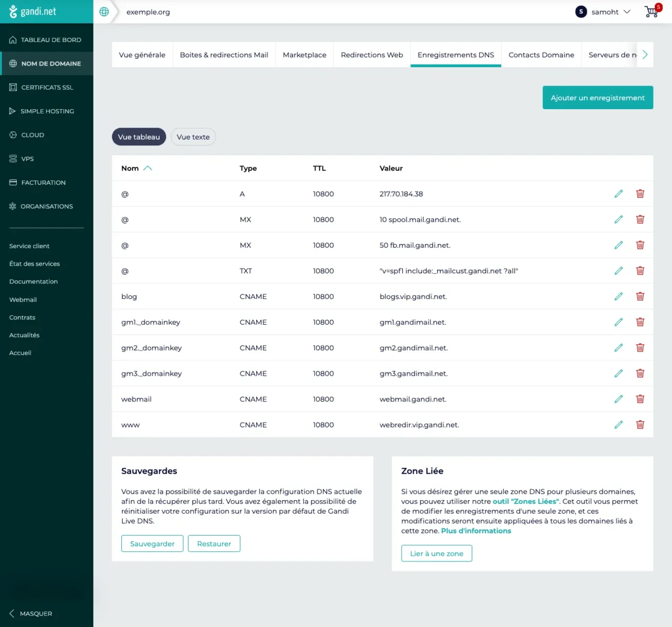The image size is (672, 627).
Task: Click the samoht user avatar
Action: pyautogui.click(x=581, y=12)
